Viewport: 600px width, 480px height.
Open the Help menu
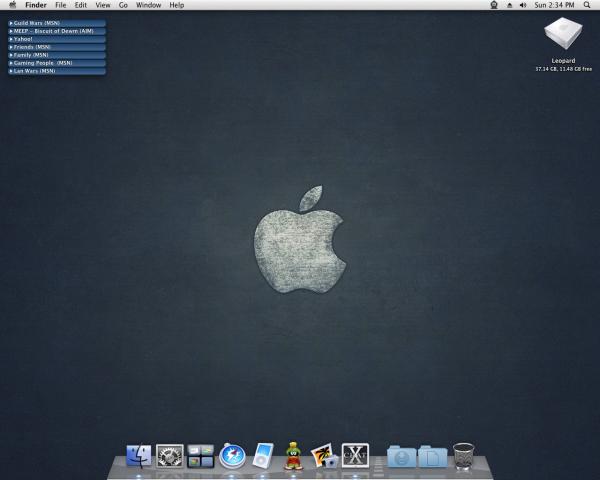177,5
